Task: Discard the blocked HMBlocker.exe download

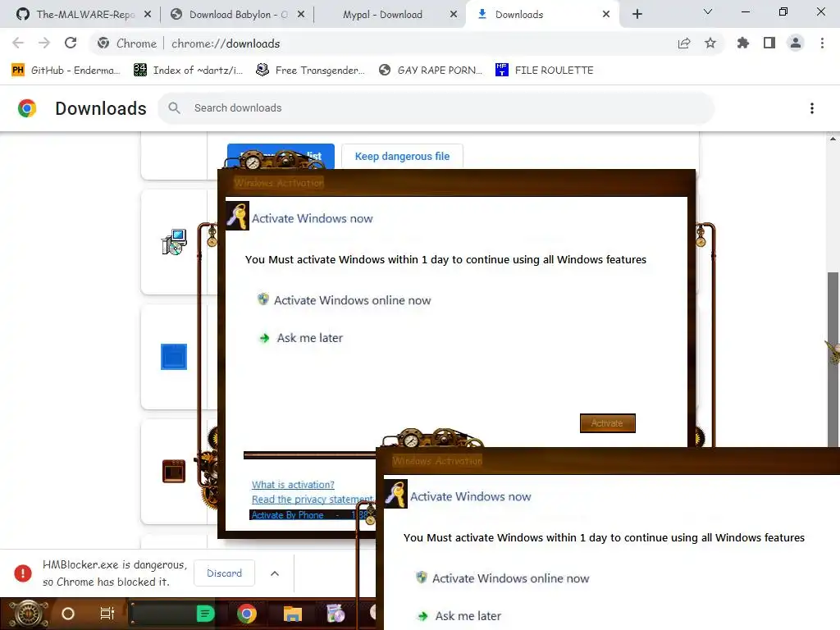Action: [225, 573]
